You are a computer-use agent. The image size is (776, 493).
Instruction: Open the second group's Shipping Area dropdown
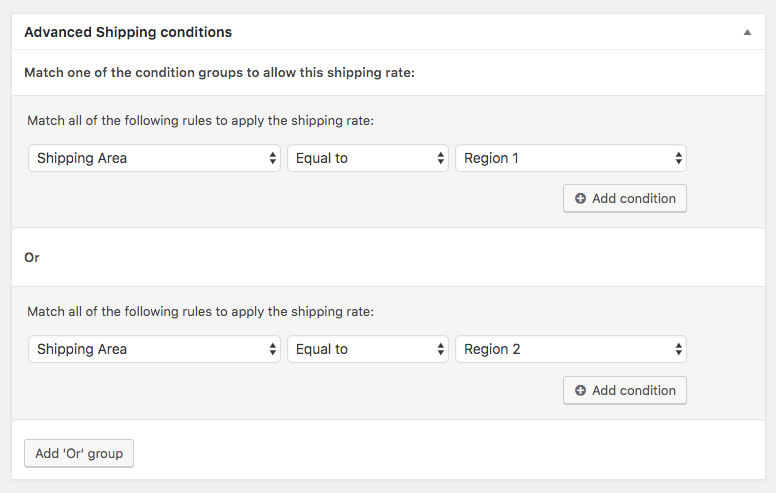(154, 349)
